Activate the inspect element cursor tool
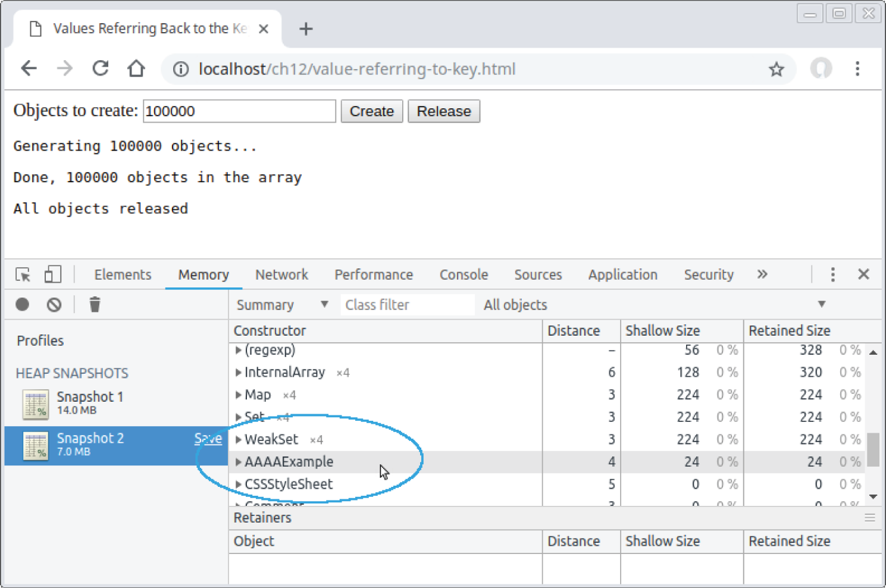 (x=22, y=274)
